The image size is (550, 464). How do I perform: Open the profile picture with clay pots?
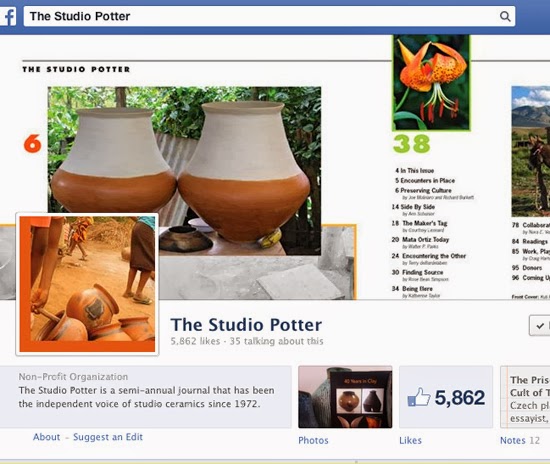(x=87, y=284)
